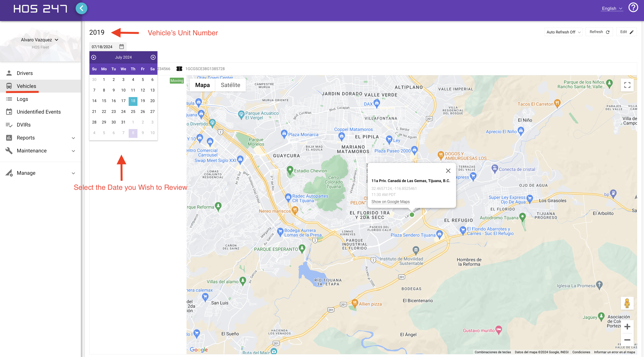Switch map to Satélite view
Screen dimensions: 644x357
(230, 85)
